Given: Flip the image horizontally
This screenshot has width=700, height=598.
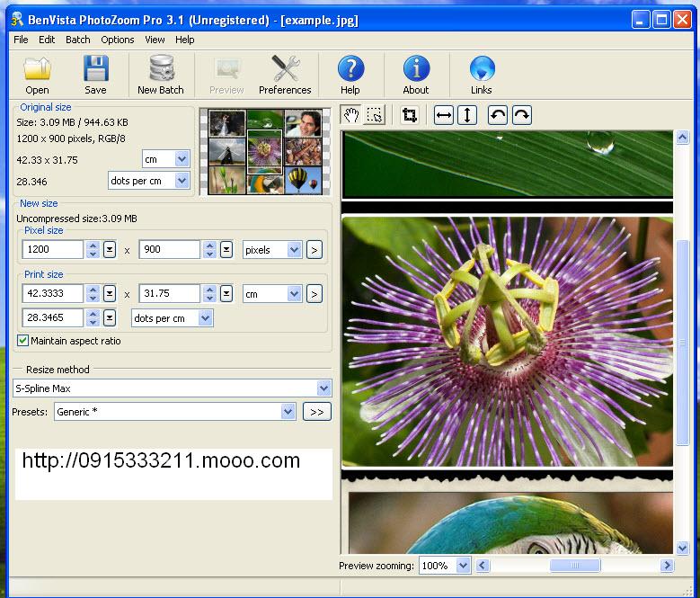Looking at the screenshot, I should 444,115.
